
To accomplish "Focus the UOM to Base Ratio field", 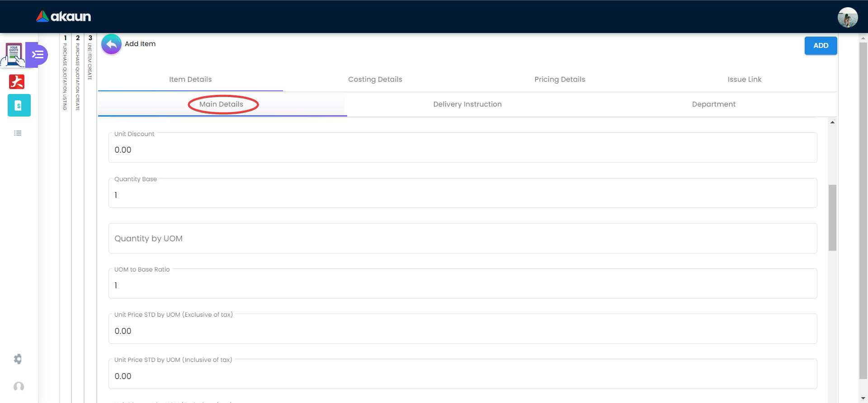I will (x=462, y=284).
